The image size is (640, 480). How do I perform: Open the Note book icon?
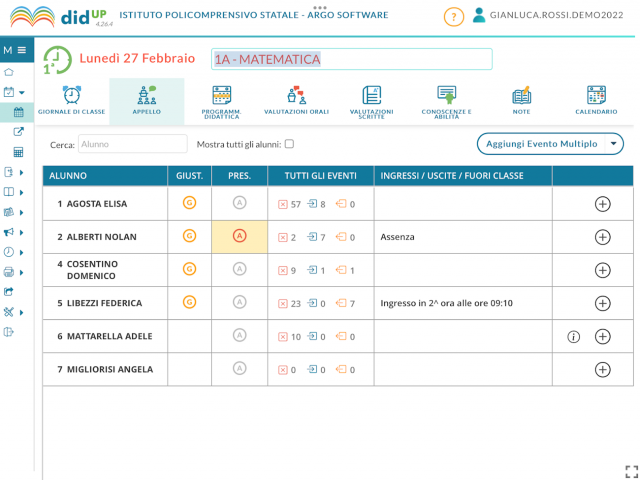click(x=521, y=95)
